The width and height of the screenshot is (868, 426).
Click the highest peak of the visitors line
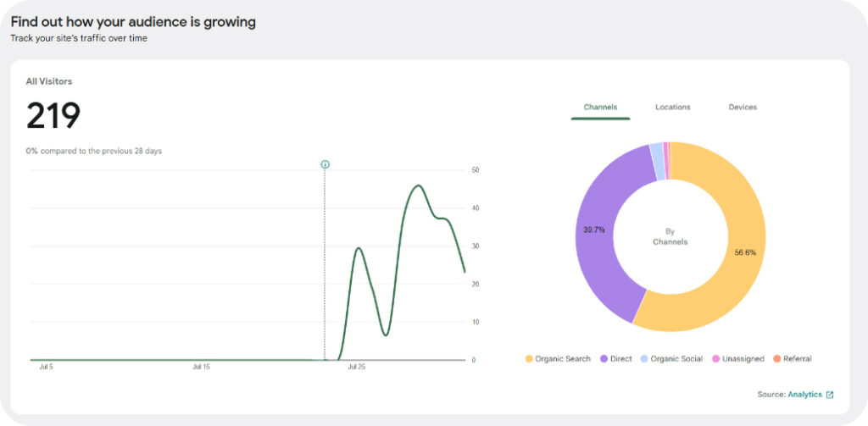tap(418, 185)
